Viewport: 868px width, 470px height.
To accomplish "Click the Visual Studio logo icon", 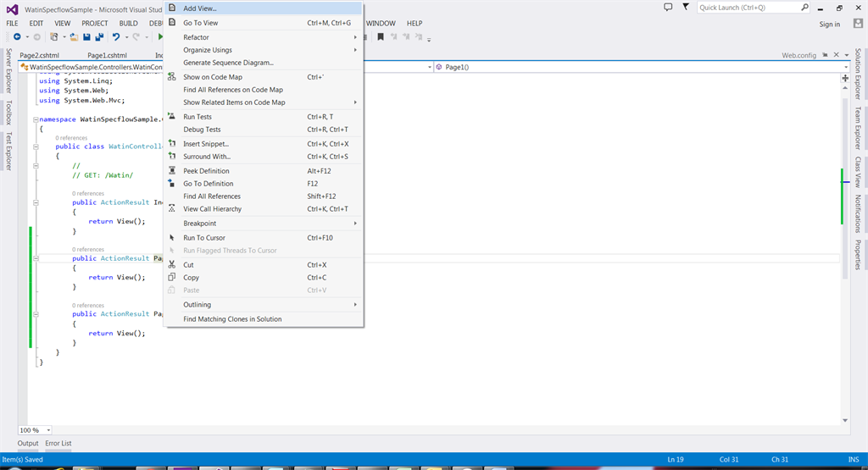I will tap(12, 9).
